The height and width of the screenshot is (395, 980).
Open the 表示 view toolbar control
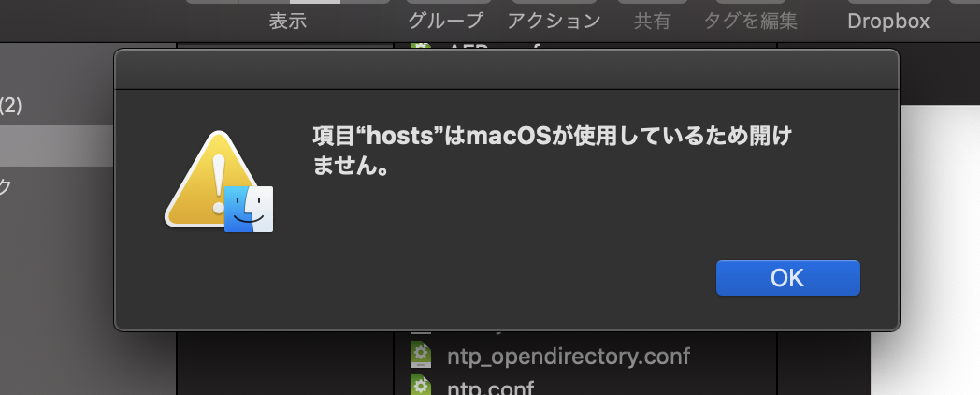(288, 21)
